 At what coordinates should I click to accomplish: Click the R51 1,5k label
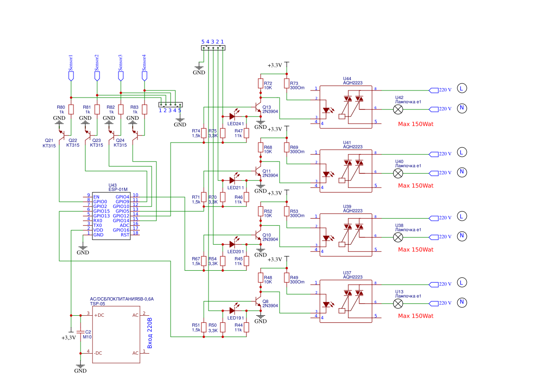(196, 328)
